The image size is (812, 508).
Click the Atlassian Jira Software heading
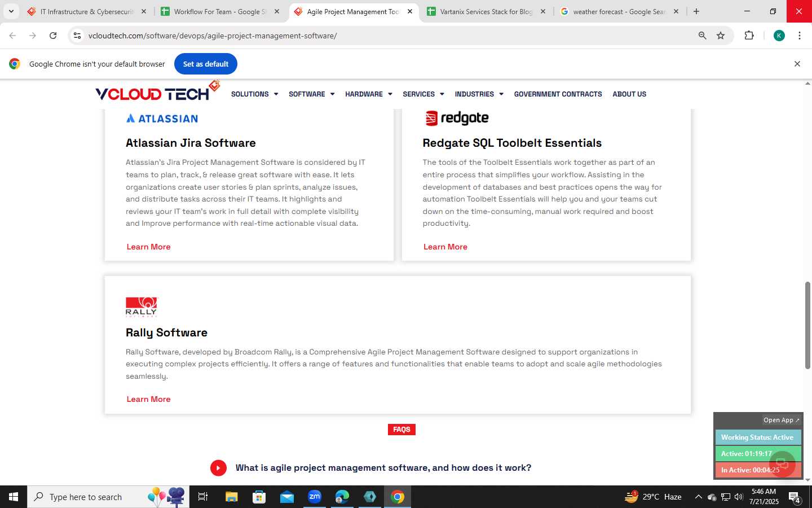[191, 143]
